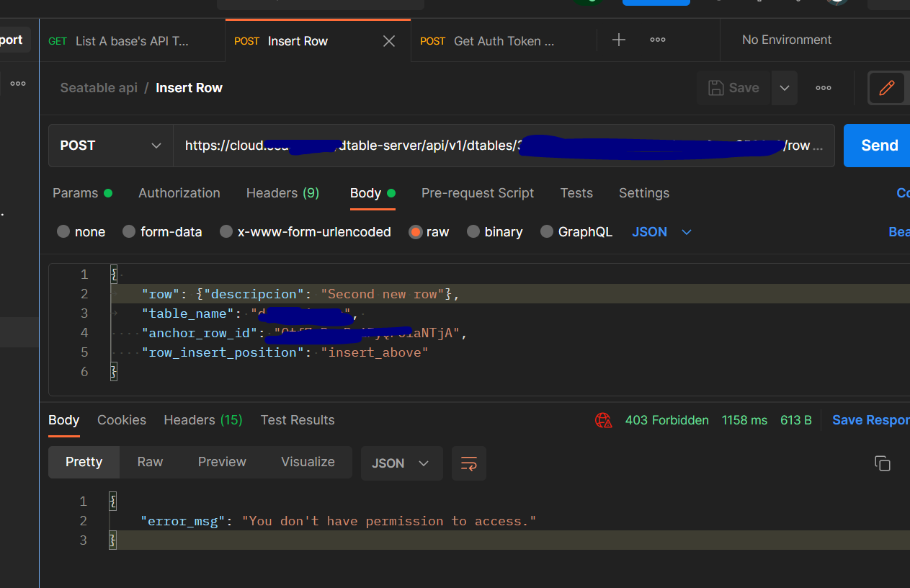Click the edit pencil icon
The image size is (910, 588).
886,88
